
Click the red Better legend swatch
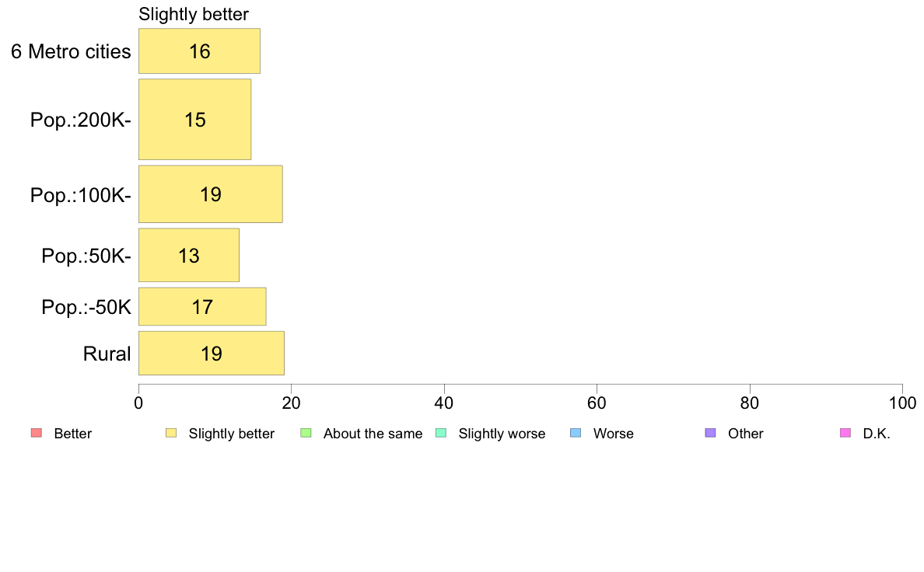pos(37,433)
